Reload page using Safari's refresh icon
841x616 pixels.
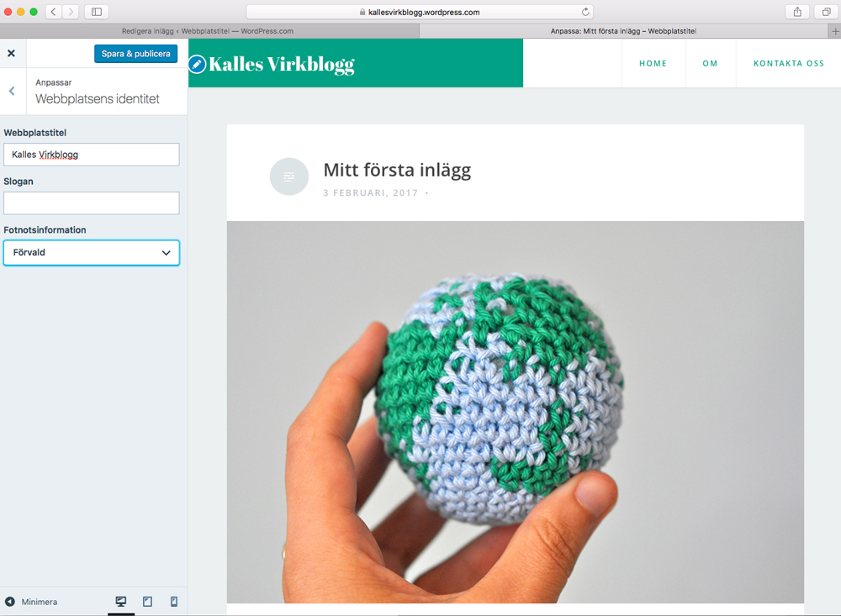coord(585,12)
